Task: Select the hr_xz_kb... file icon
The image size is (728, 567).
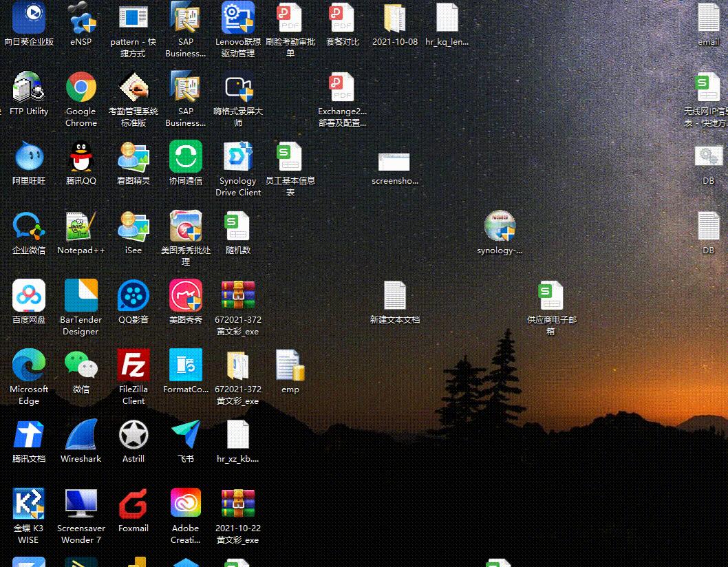Action: [237, 434]
